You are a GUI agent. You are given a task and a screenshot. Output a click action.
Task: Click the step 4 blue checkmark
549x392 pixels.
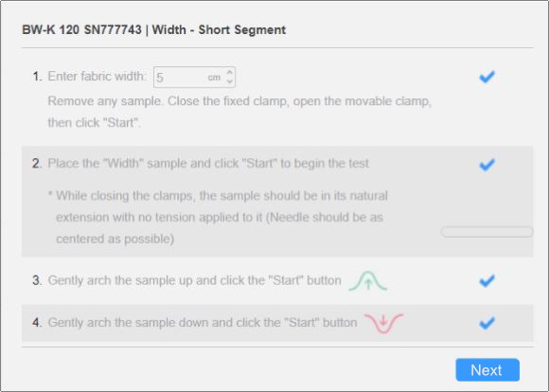487,322
